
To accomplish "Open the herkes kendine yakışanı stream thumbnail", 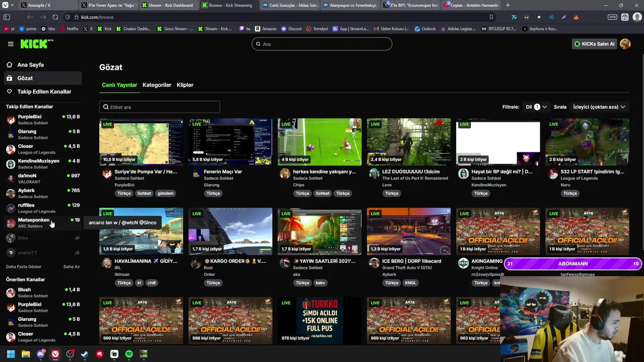I will [x=319, y=142].
